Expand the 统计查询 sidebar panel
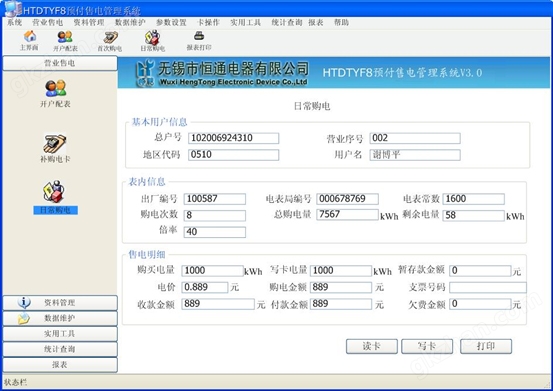 [x=60, y=349]
